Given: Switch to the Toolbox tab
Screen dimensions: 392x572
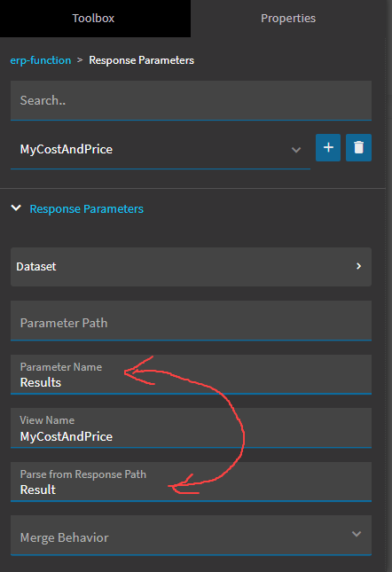Looking at the screenshot, I should pyautogui.click(x=93, y=19).
